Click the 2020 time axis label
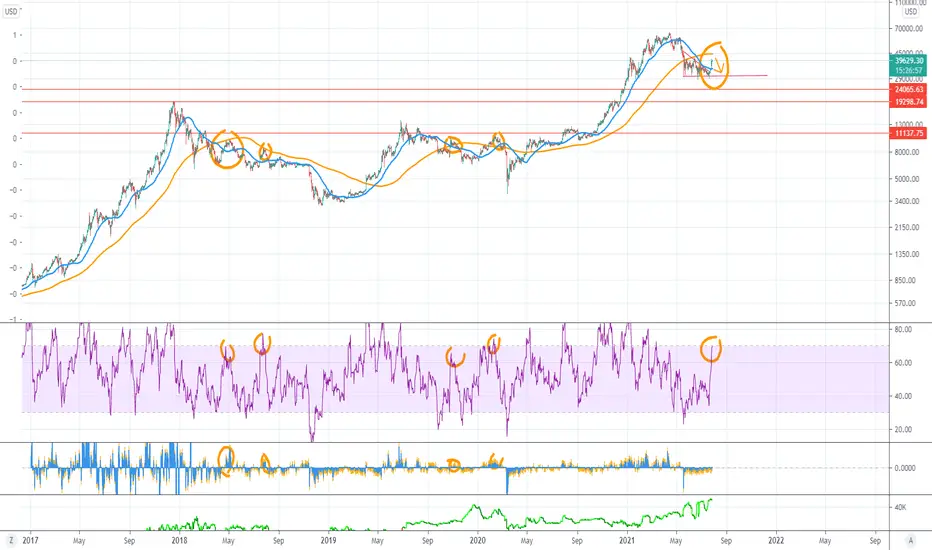 (x=477, y=540)
